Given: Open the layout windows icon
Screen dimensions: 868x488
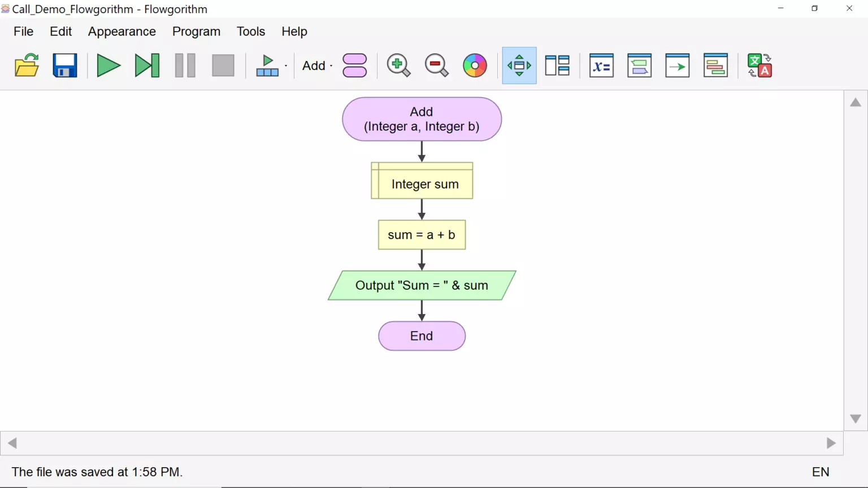Looking at the screenshot, I should pyautogui.click(x=557, y=66).
